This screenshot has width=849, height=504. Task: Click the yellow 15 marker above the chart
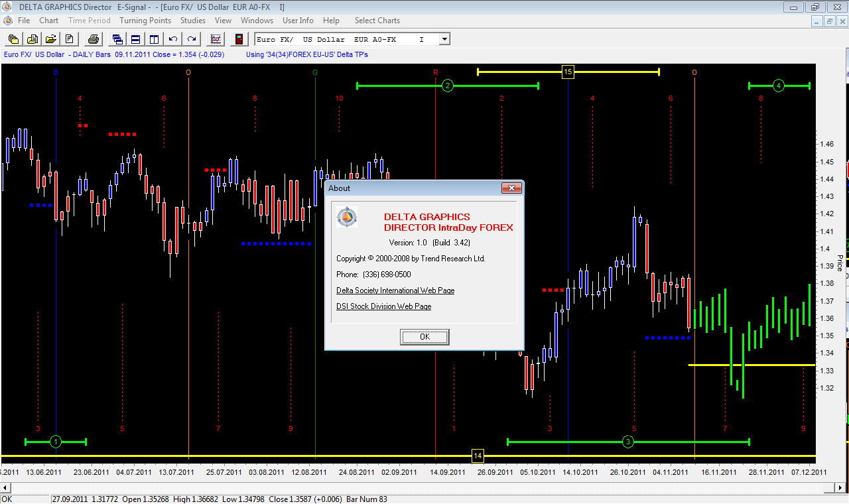pyautogui.click(x=568, y=72)
